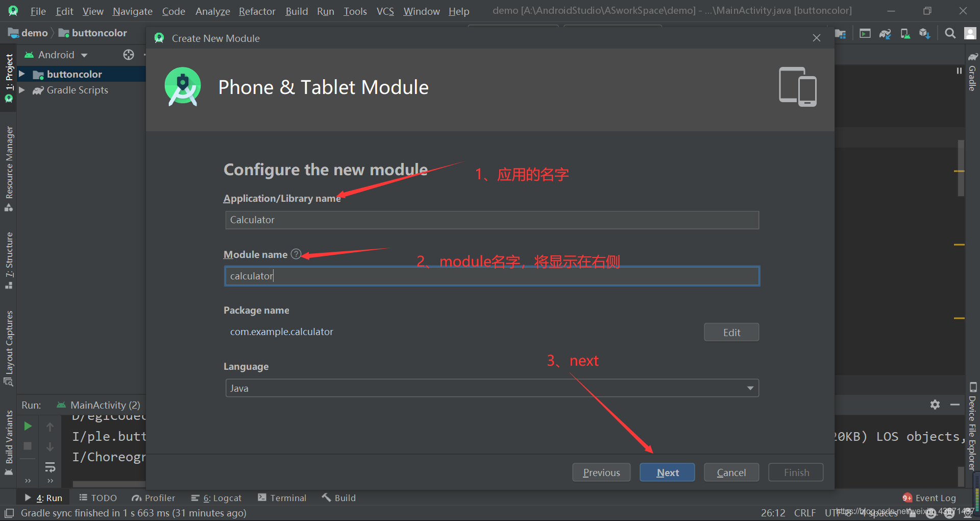Open the Navigate menu

pyautogui.click(x=133, y=11)
